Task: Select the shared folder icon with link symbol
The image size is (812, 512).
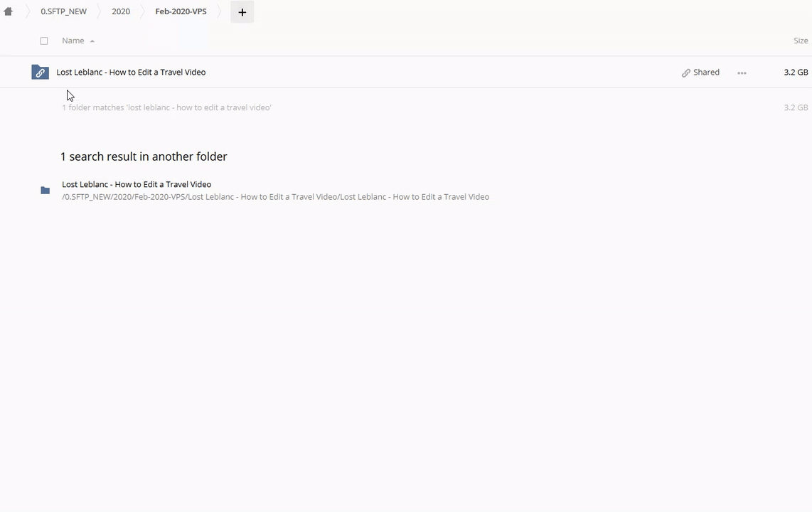Action: pos(40,72)
